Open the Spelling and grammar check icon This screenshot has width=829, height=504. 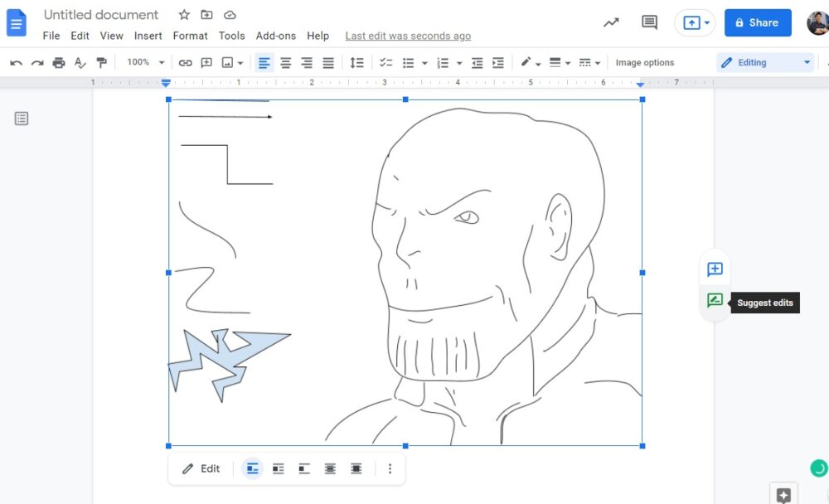click(x=79, y=62)
